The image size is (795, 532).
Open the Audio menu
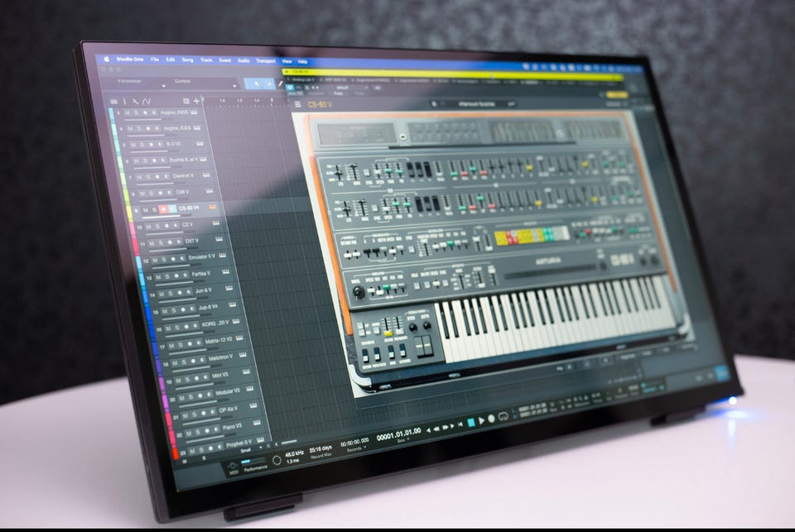pos(243,60)
